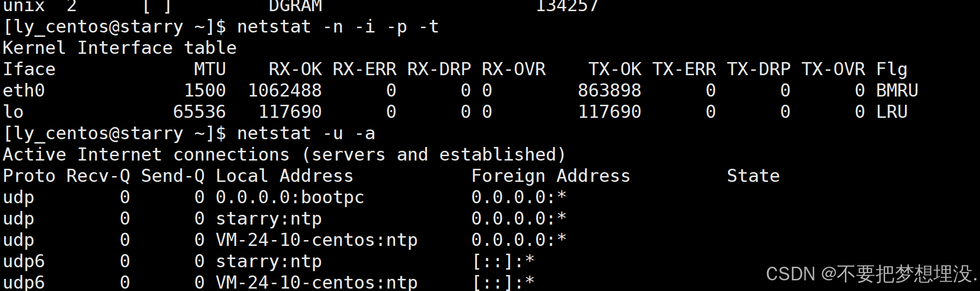
Task: Click the MTU column header
Action: pos(210,69)
